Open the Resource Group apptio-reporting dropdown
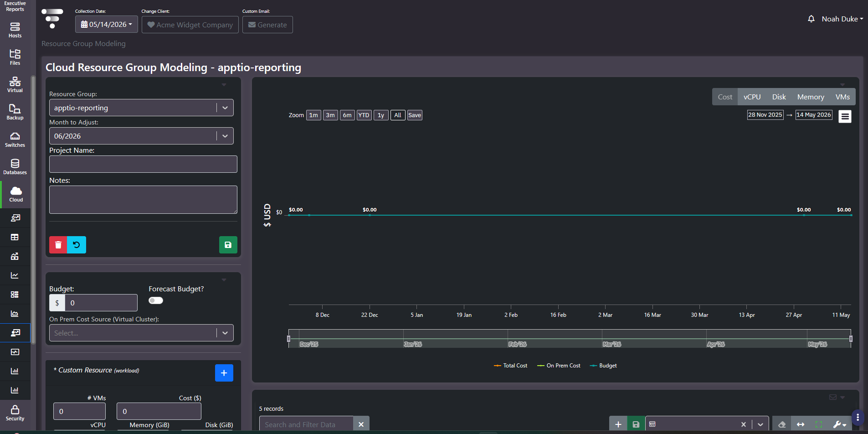The width and height of the screenshot is (868, 434). tap(141, 108)
